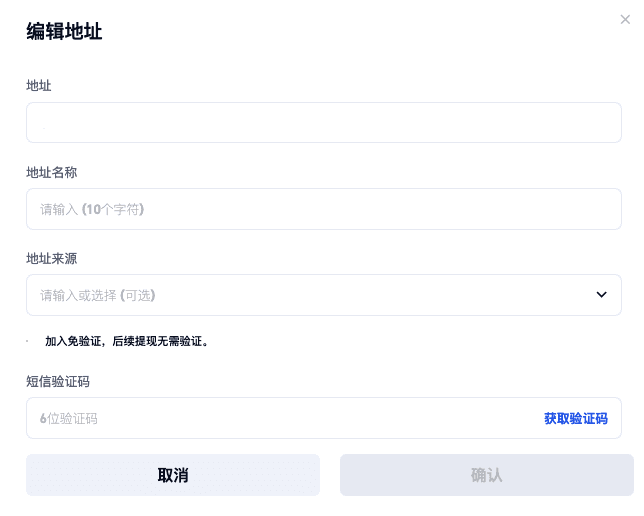Click the 加入免验证，后续提现无需验证 option text
Viewport: 644px width, 516px height.
point(126,341)
